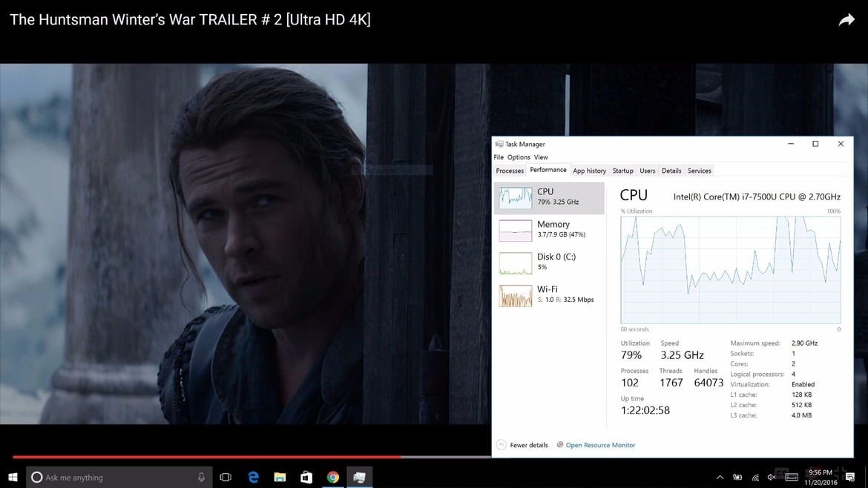Show hidden system tray icons
Image resolution: width=868 pixels, height=488 pixels.
(x=720, y=477)
